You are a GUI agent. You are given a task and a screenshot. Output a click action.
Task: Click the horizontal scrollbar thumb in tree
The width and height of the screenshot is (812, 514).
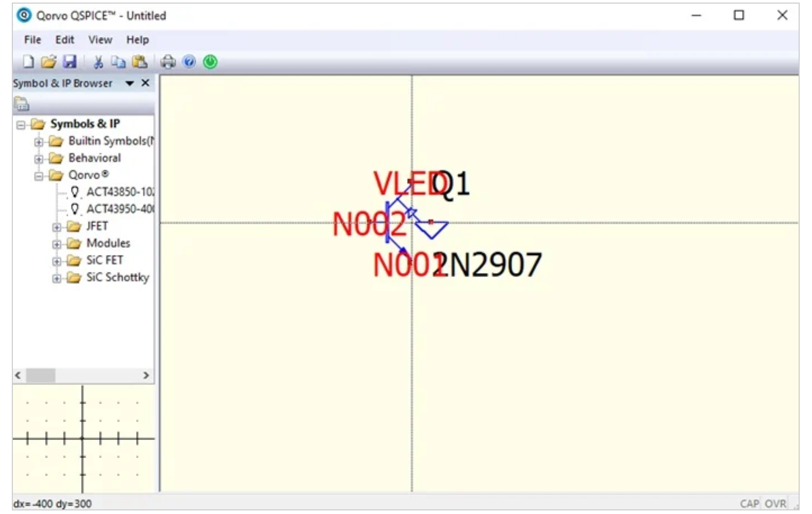pyautogui.click(x=41, y=375)
